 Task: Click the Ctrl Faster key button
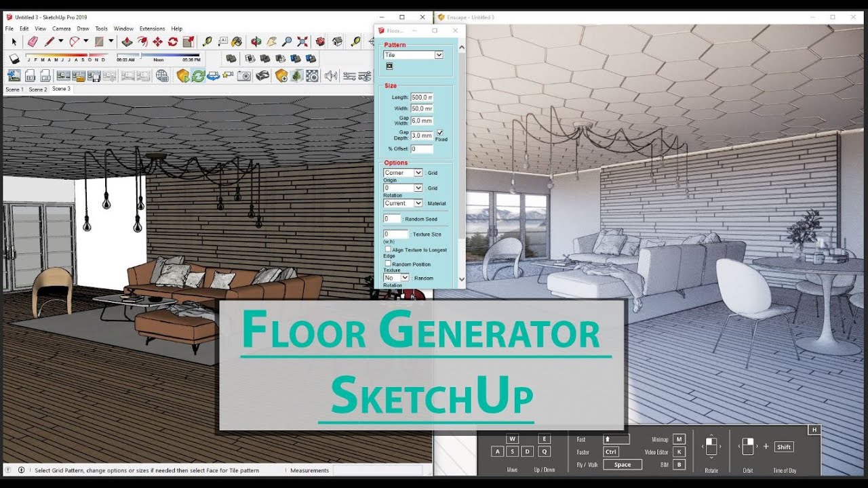click(x=611, y=452)
